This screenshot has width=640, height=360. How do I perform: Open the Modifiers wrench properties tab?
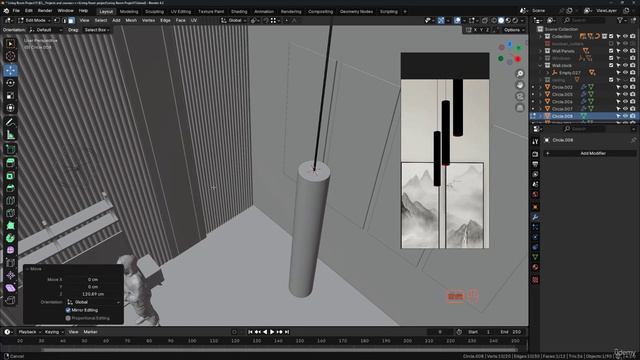(x=535, y=217)
